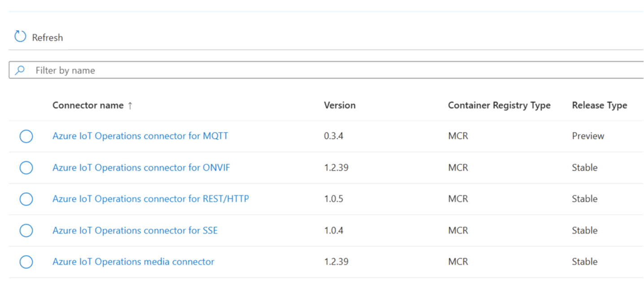Select the media connector radio button
The width and height of the screenshot is (644, 285).
point(26,262)
